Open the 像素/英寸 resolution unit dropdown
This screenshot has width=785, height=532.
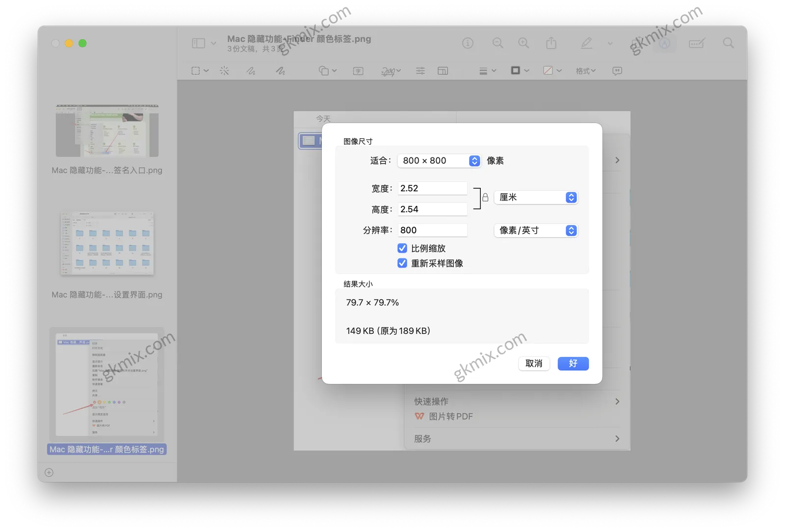pos(536,230)
